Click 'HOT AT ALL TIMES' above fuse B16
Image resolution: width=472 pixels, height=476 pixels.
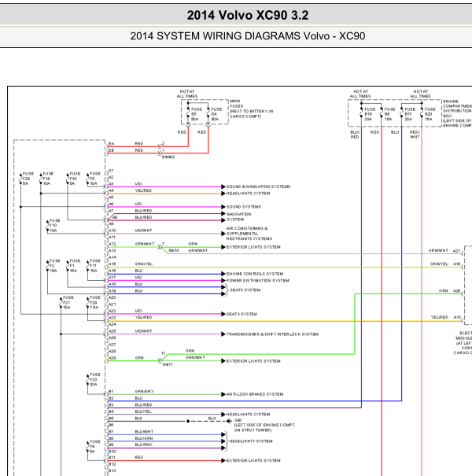tap(360, 94)
